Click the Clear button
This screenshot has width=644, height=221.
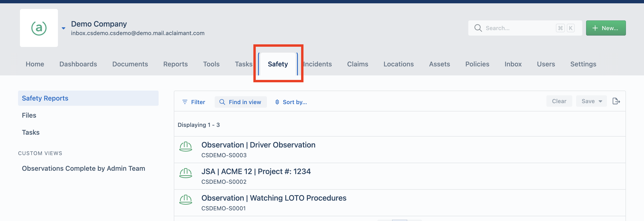coord(559,101)
